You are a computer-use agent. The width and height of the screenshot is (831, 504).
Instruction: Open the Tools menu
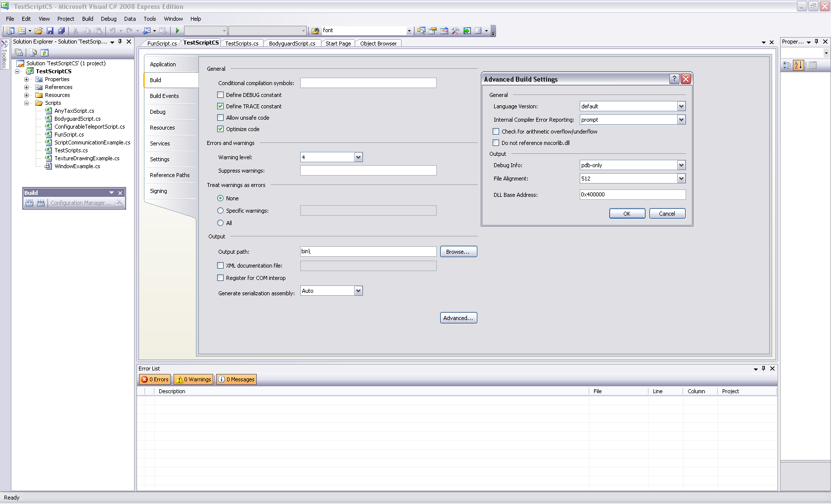(149, 19)
